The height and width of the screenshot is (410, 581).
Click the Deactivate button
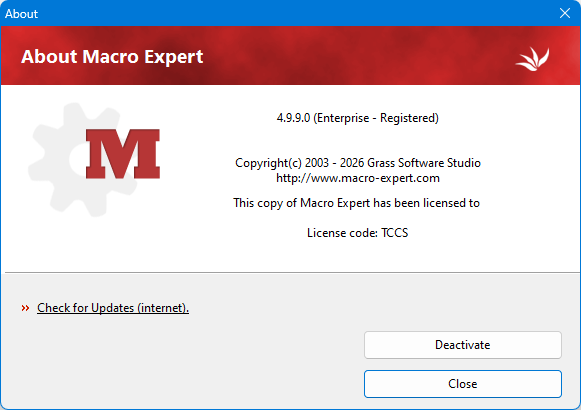tap(463, 345)
